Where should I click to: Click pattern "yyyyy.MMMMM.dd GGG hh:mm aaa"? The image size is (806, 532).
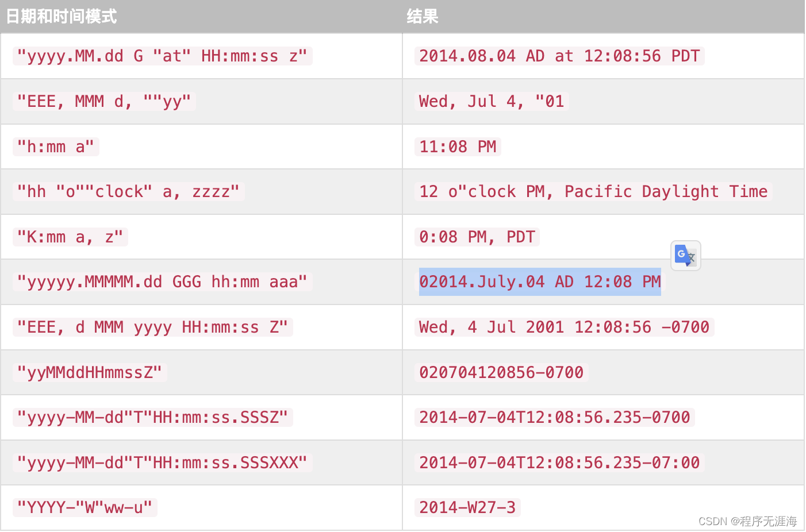pos(163,282)
